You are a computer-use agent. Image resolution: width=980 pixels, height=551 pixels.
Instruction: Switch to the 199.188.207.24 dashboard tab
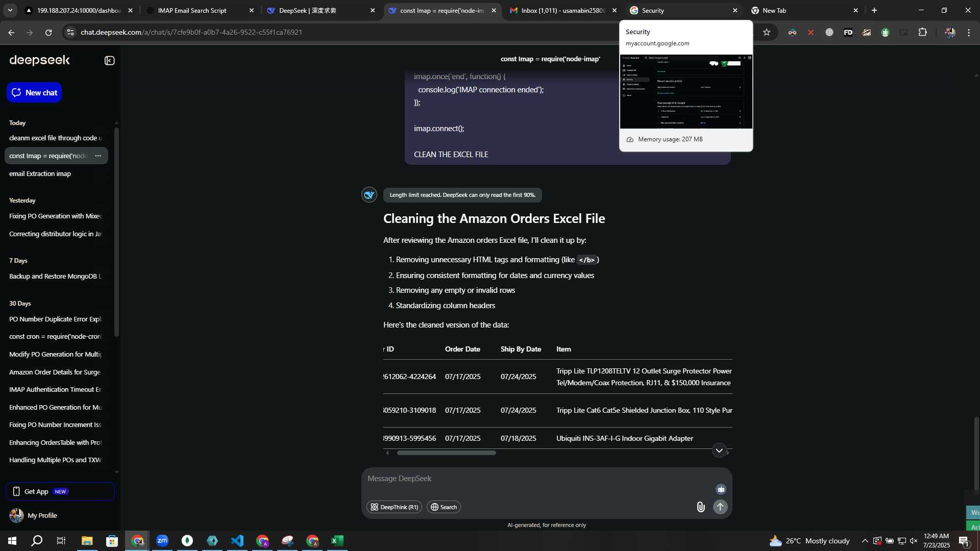coord(79,10)
